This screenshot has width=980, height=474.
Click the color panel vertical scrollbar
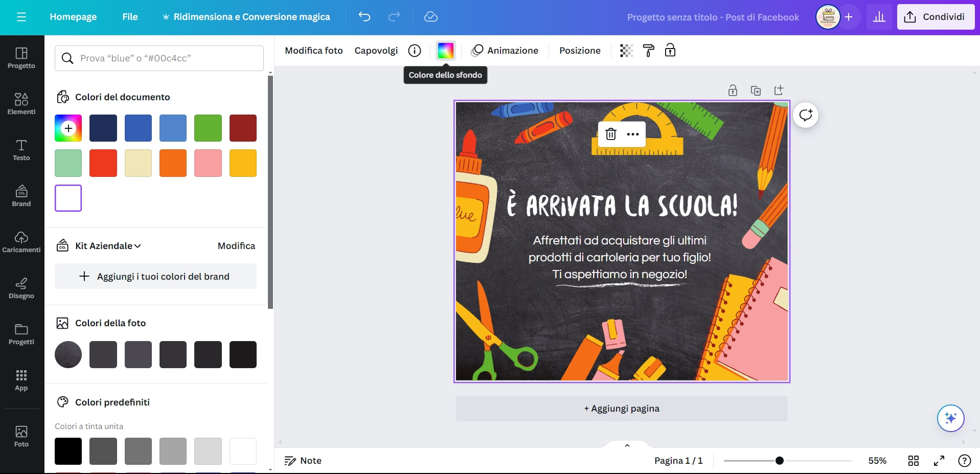(270, 192)
